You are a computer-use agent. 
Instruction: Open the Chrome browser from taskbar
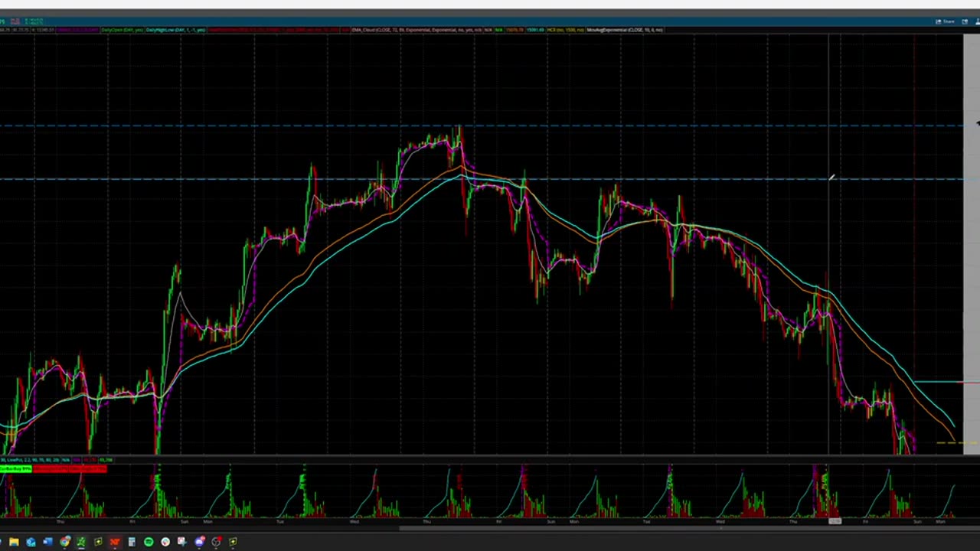[x=65, y=542]
